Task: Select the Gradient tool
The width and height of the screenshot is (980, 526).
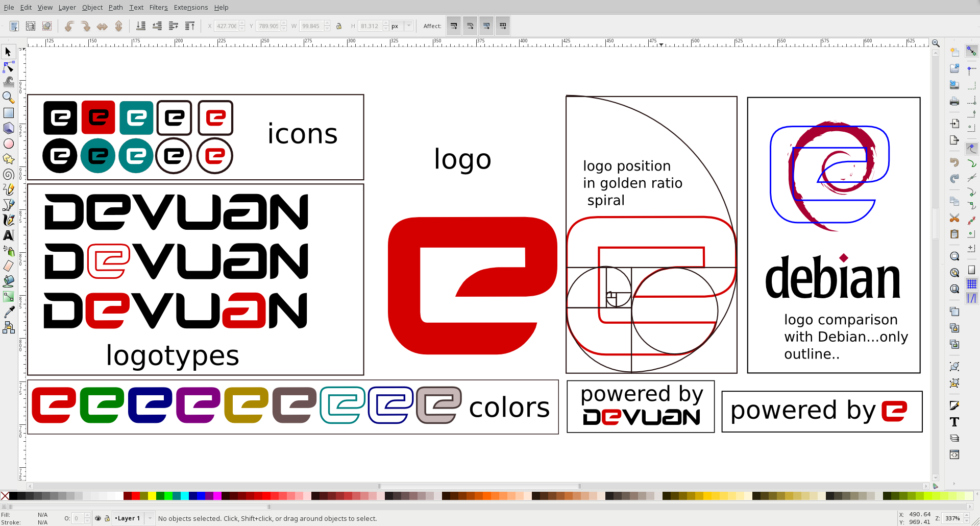Action: 8,297
